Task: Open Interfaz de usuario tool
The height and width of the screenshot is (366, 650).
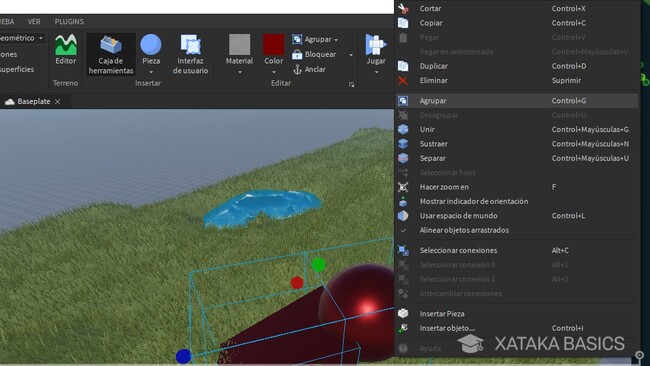Action: coord(190,54)
